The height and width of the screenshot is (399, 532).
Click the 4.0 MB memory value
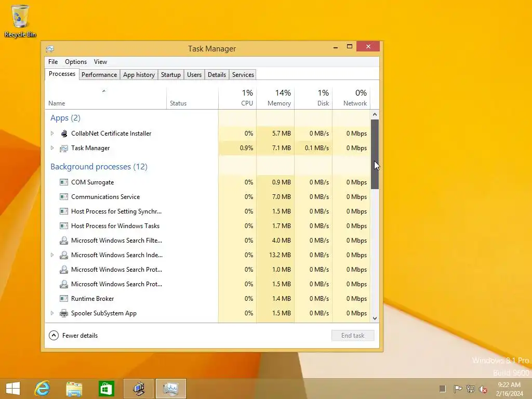[282, 240]
